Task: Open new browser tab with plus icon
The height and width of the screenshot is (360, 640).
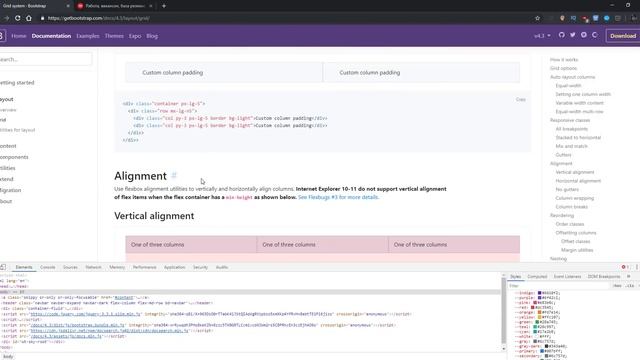Action: [x=164, y=6]
